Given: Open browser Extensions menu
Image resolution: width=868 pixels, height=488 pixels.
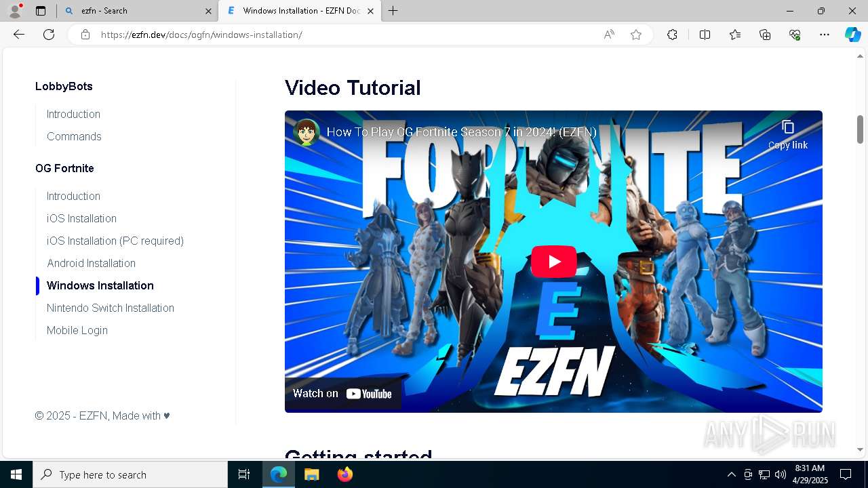Looking at the screenshot, I should pyautogui.click(x=672, y=35).
